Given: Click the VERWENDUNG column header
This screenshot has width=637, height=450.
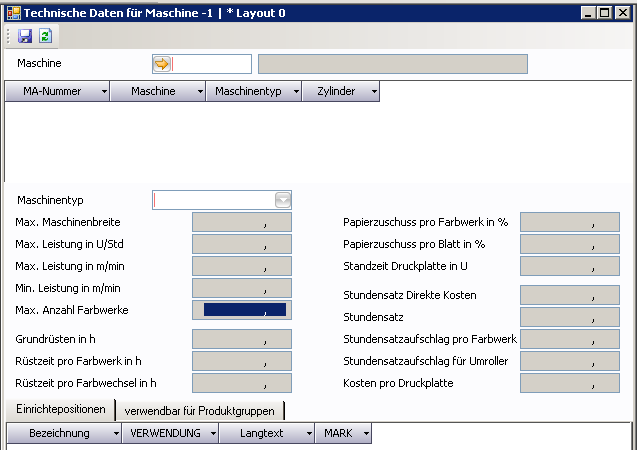Looking at the screenshot, I should [166, 433].
